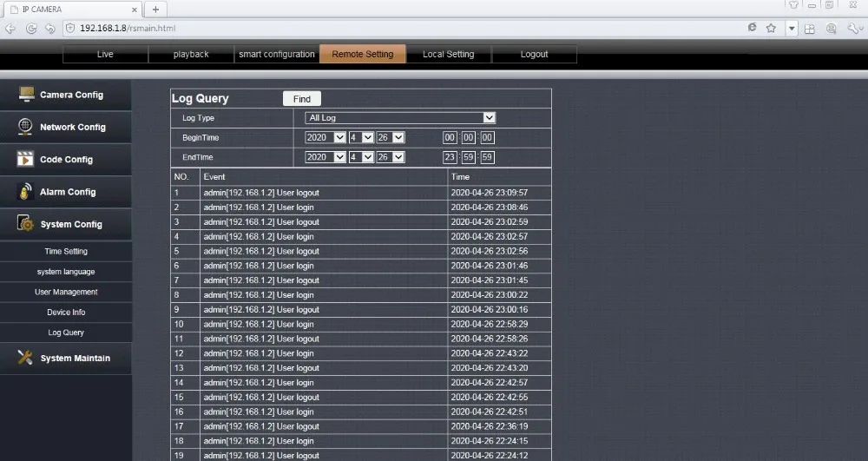Screen dimensions: 868x461
Task: Click the System Config gear icon
Action: 25,223
